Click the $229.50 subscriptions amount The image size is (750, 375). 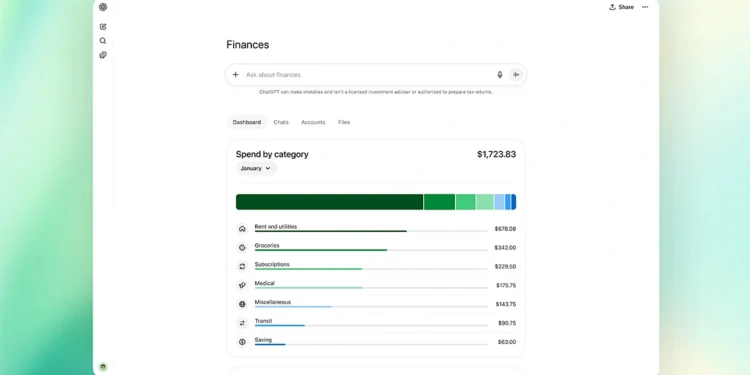505,266
